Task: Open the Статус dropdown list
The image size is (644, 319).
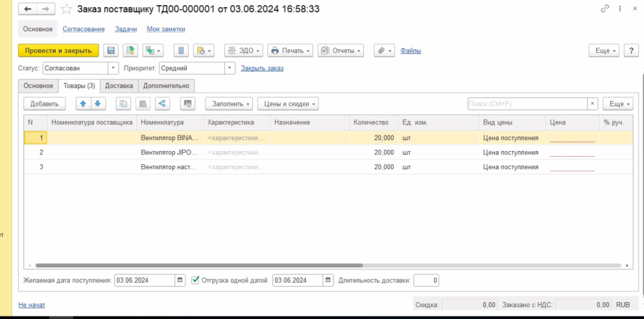Action: pyautogui.click(x=114, y=68)
